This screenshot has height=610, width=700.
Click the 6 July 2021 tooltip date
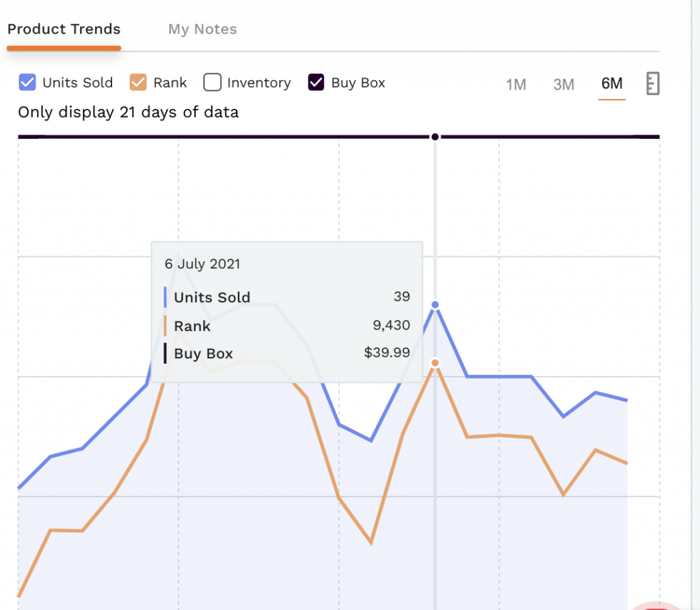(202, 264)
